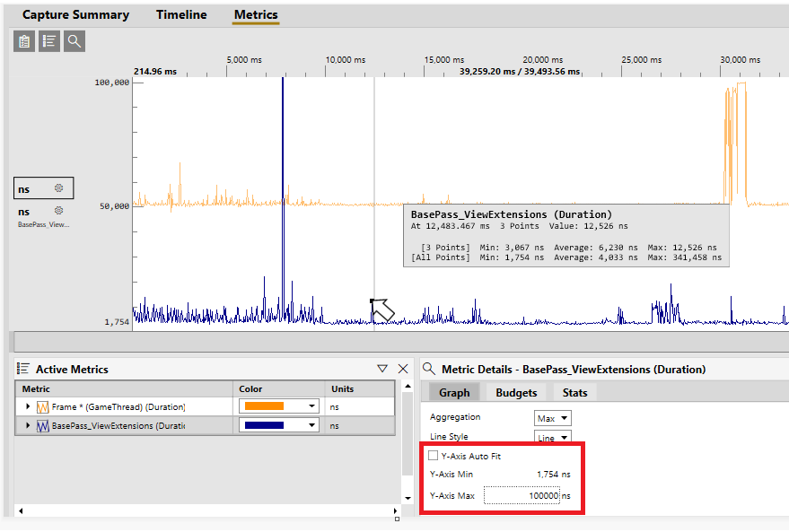Open the Aggregation dropdown set to Max
Screen dimensions: 789x532
(x=553, y=418)
